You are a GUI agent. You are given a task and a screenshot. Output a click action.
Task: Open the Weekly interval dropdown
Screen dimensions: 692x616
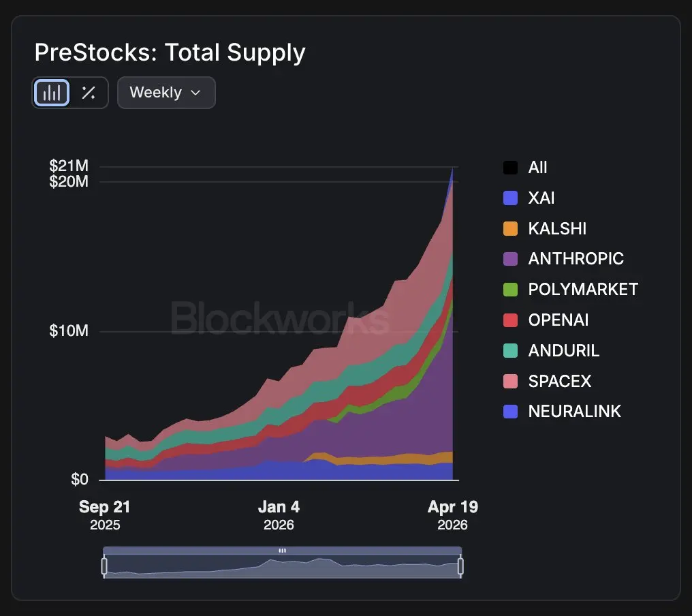[x=166, y=93]
